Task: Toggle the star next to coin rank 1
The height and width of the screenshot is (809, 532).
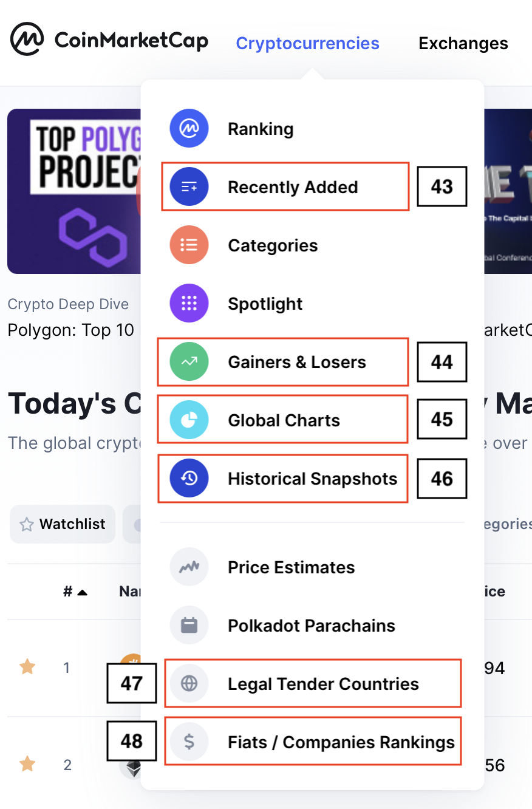Action: 27,667
